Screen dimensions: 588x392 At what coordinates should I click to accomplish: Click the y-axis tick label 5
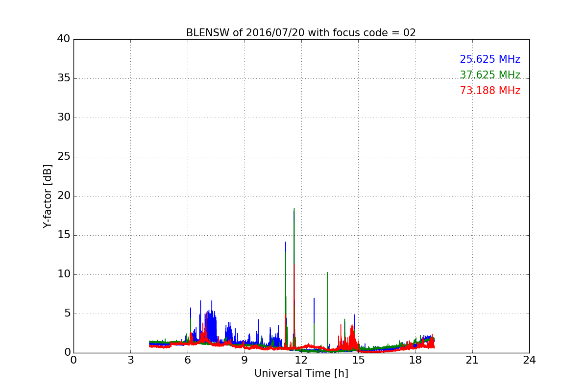tap(67, 314)
